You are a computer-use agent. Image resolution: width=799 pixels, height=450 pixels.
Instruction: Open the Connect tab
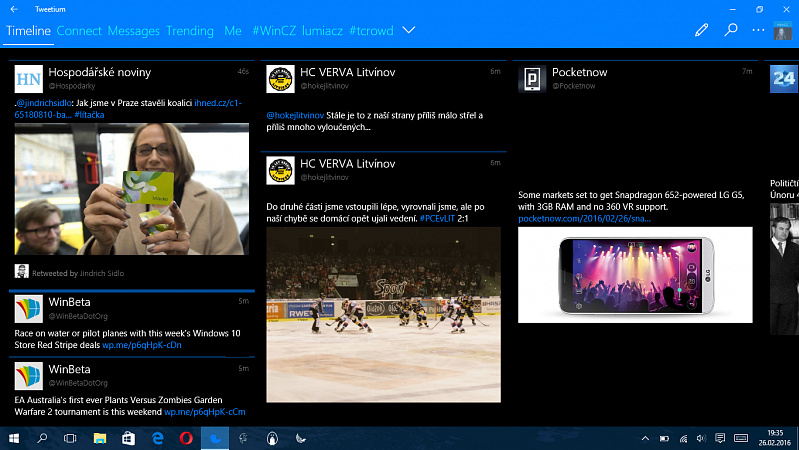click(79, 31)
